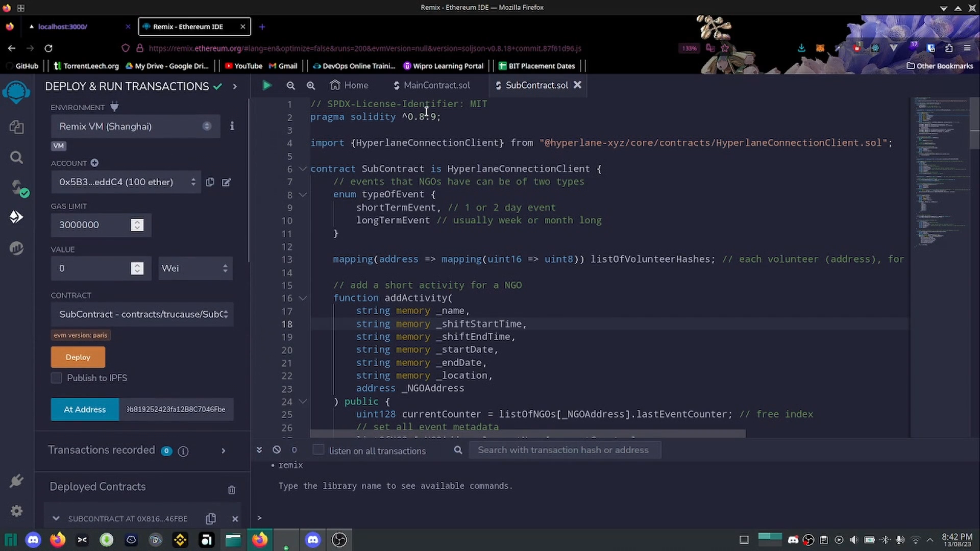Click terminal search magnifier icon
Viewport: 980px width, 551px height.
pyautogui.click(x=458, y=450)
